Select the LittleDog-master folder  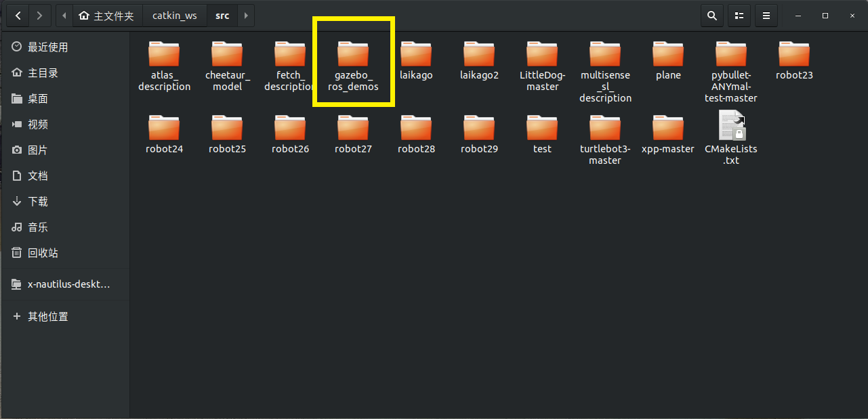pyautogui.click(x=542, y=66)
